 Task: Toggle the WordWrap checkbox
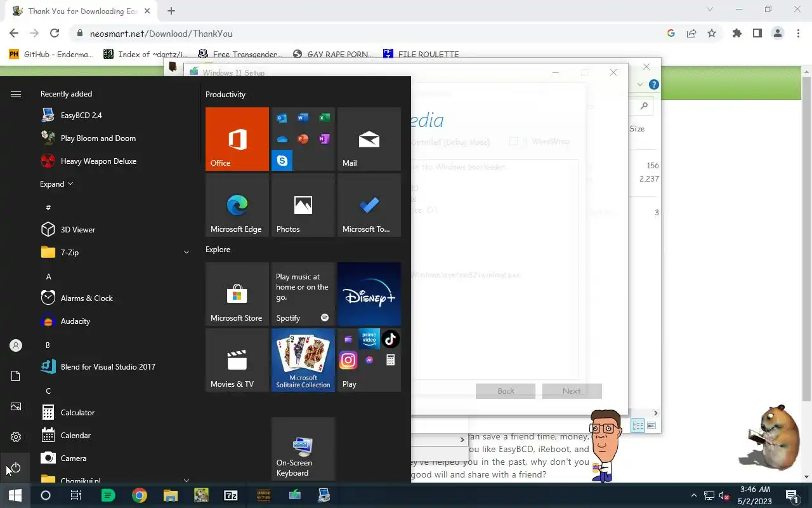point(514,142)
